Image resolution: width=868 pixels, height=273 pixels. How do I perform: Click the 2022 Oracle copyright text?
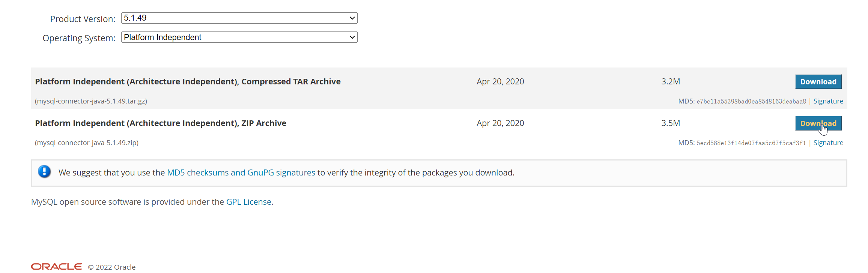coord(112,267)
